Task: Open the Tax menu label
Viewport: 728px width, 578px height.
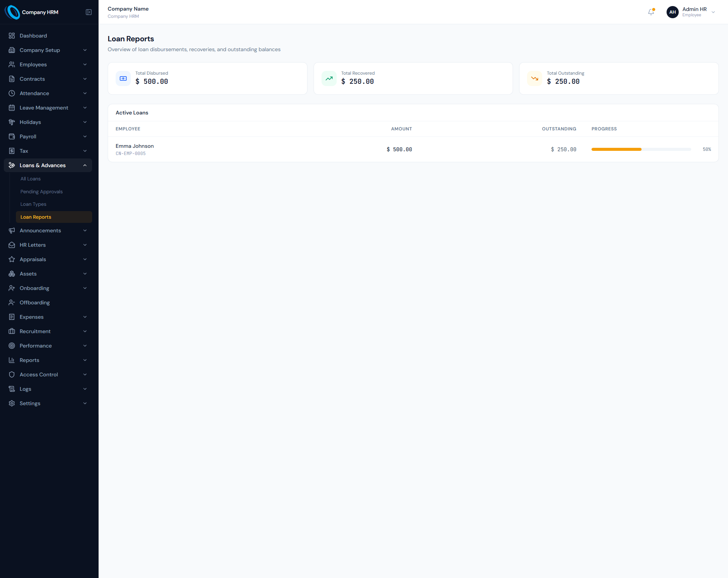Action: (x=24, y=151)
